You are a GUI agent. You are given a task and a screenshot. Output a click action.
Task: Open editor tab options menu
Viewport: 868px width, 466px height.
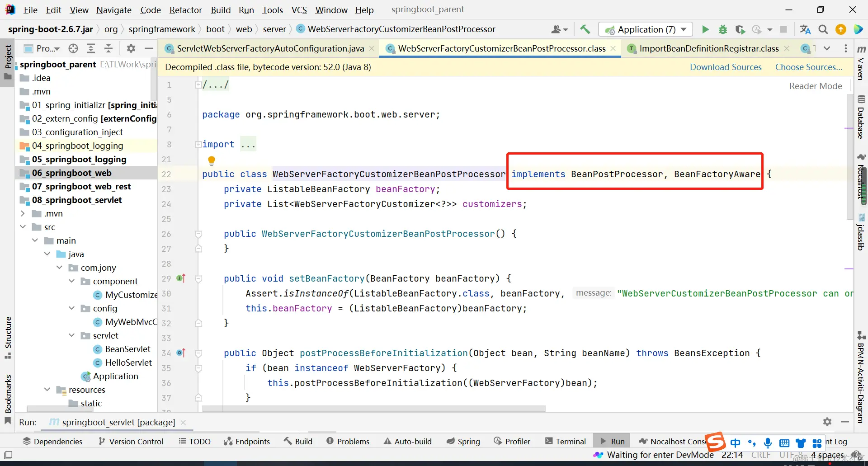click(x=846, y=48)
